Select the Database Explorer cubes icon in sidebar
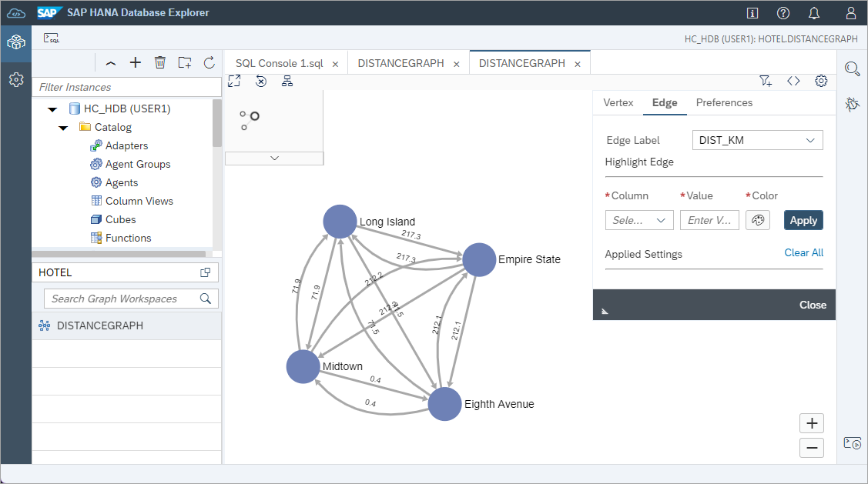This screenshot has width=868, height=484. (x=16, y=42)
